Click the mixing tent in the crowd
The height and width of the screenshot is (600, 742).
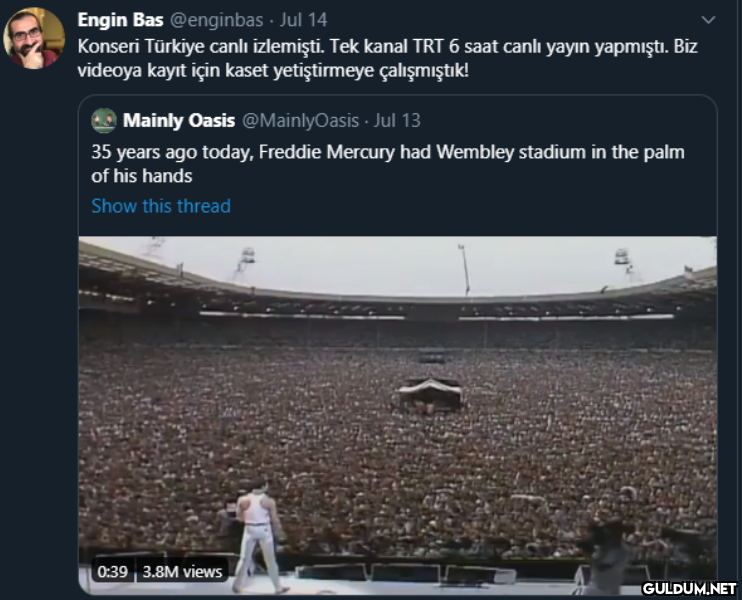click(430, 394)
